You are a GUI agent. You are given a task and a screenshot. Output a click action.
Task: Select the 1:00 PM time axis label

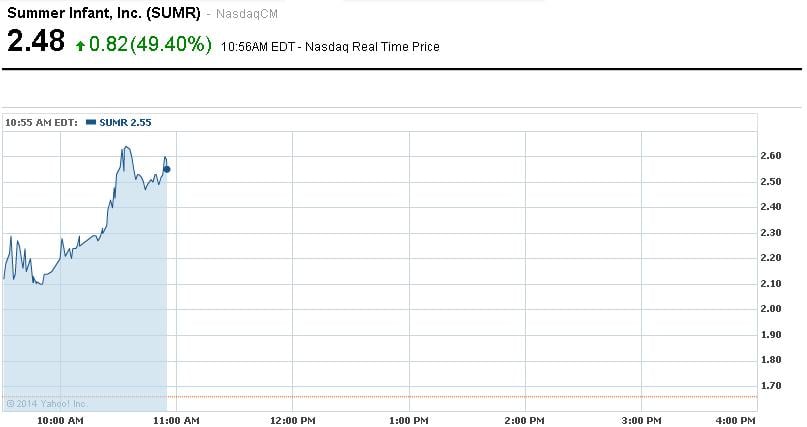pyautogui.click(x=410, y=420)
